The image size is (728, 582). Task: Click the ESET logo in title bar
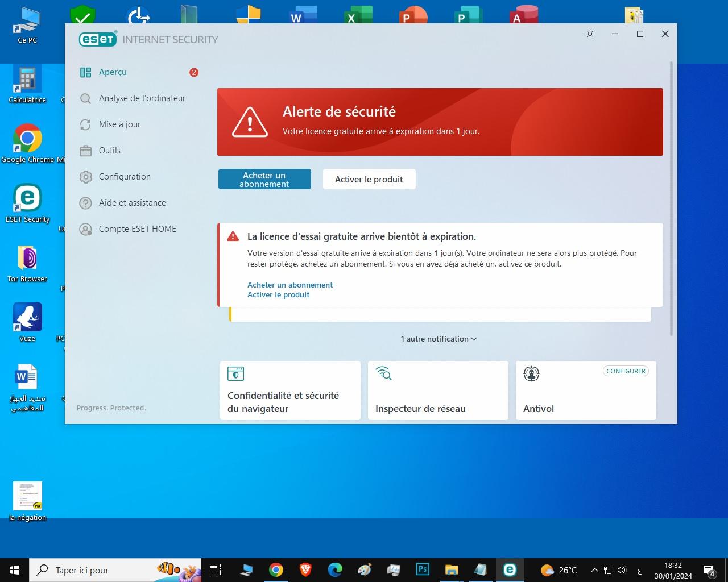tap(98, 39)
